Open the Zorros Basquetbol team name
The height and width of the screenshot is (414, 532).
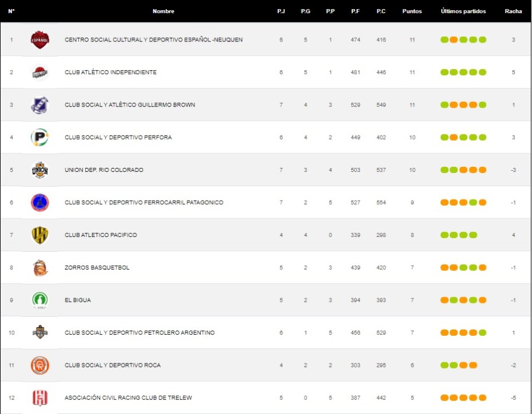97,268
